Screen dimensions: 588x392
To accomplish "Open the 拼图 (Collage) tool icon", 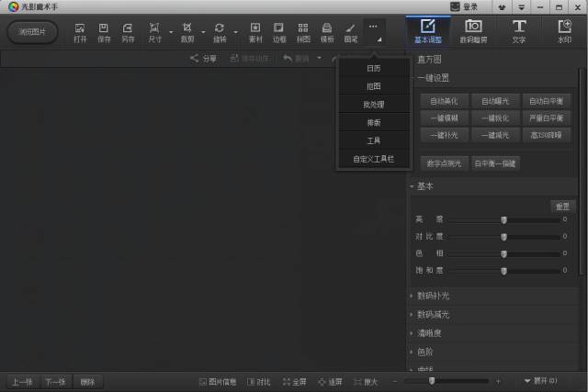I will point(303,31).
